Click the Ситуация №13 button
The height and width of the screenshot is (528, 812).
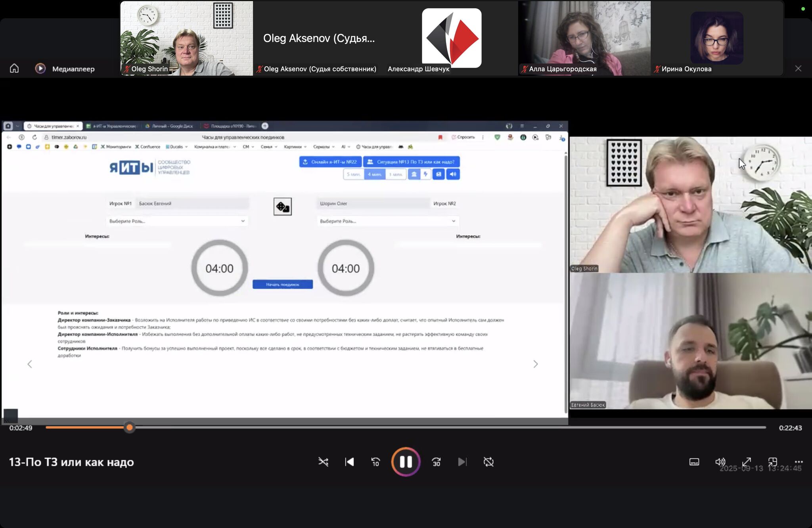pyautogui.click(x=411, y=162)
